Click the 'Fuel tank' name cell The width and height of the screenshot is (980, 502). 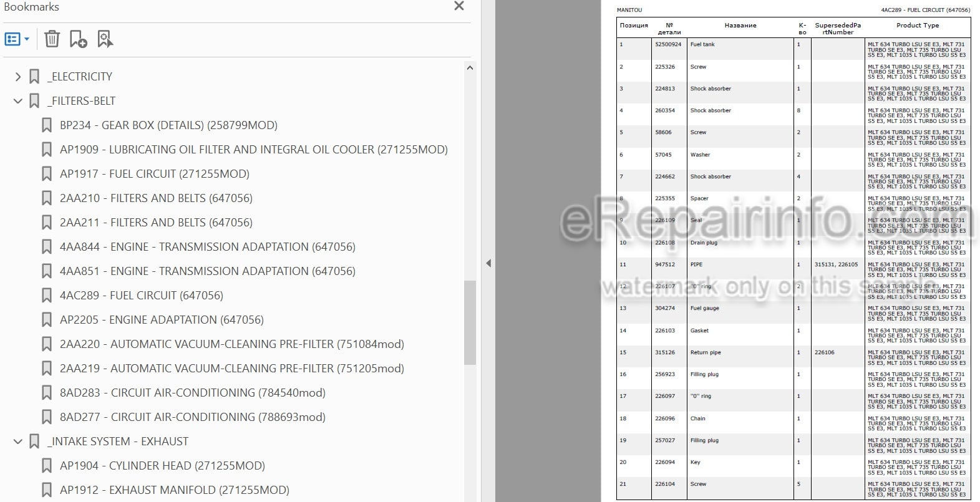(702, 45)
